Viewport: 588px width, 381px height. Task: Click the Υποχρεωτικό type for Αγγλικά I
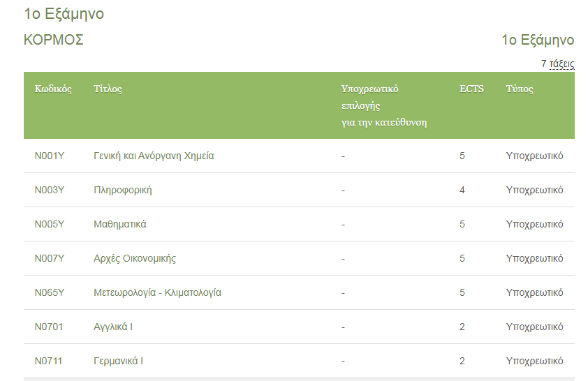(534, 327)
